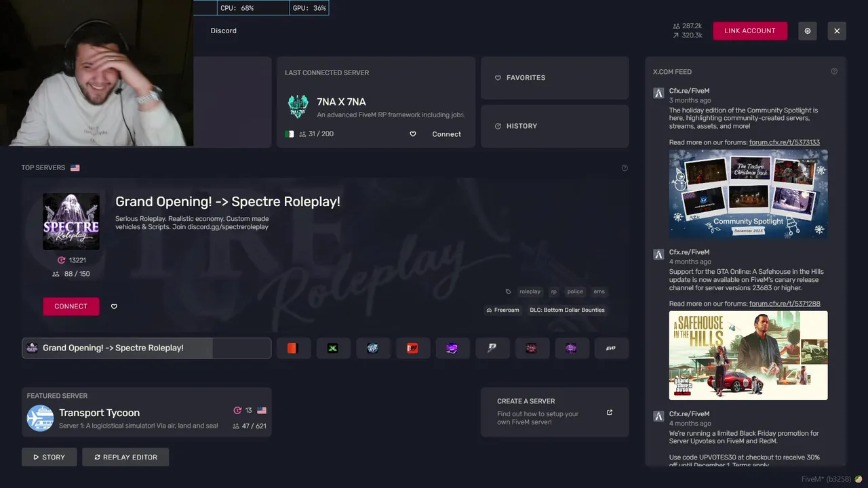Click the 31 / 200 players count
This screenshot has width=868, height=488.
[x=316, y=134]
